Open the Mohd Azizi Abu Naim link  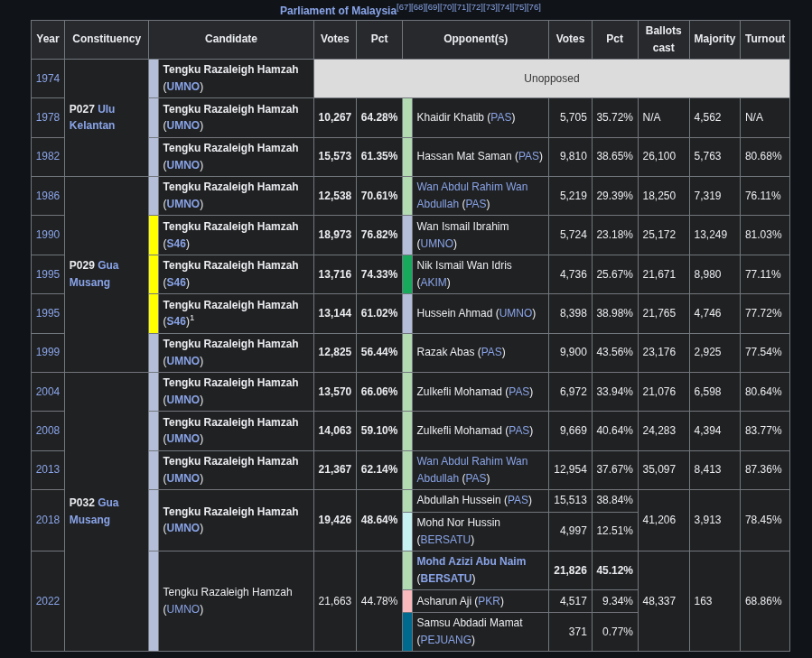click(x=471, y=561)
